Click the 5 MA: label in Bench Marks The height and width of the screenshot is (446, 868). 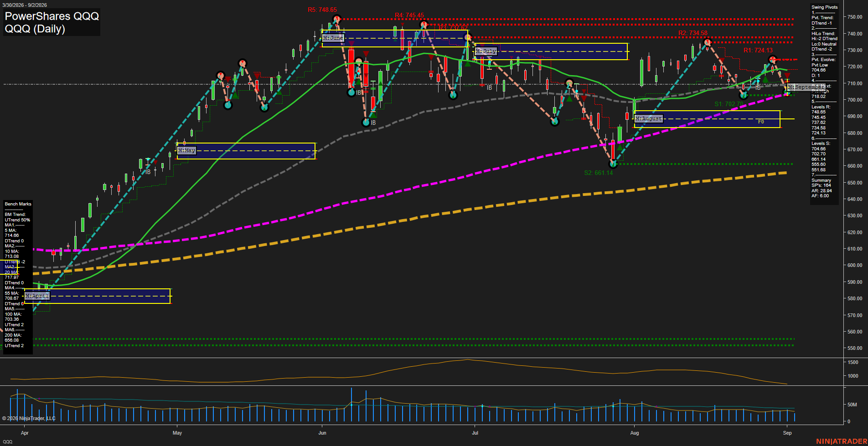point(11,231)
